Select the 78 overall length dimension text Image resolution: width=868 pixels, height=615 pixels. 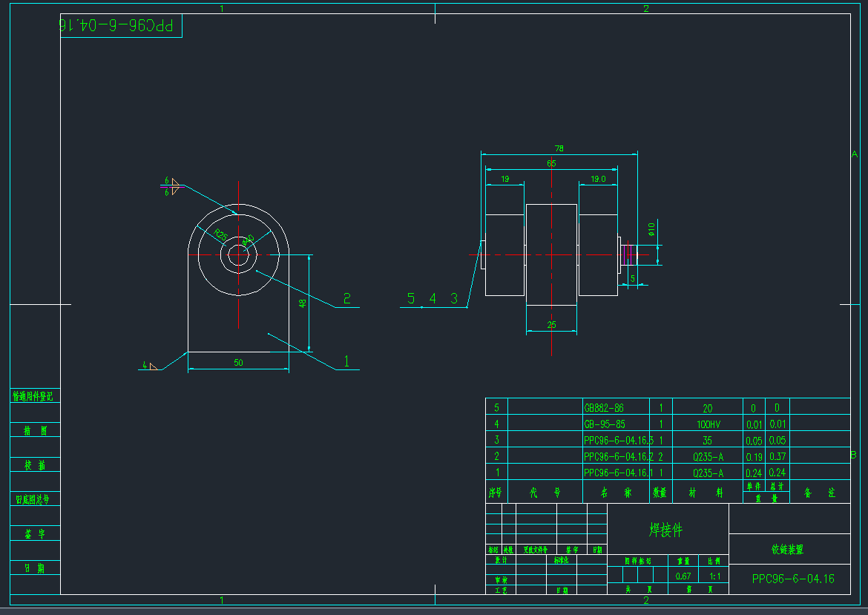pyautogui.click(x=559, y=148)
